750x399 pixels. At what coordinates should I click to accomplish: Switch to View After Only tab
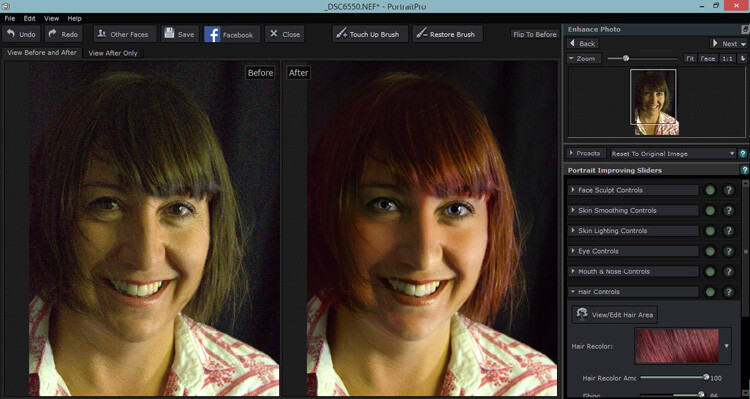[x=113, y=53]
